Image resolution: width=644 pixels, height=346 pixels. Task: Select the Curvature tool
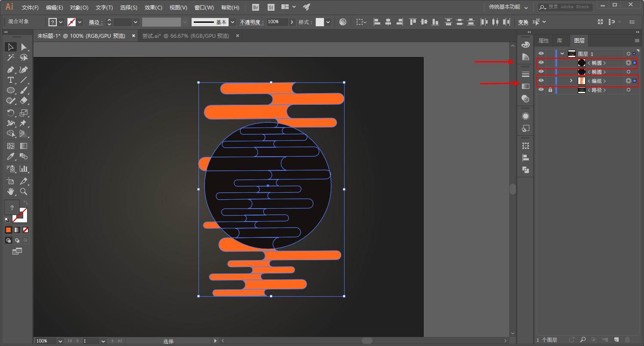24,70
